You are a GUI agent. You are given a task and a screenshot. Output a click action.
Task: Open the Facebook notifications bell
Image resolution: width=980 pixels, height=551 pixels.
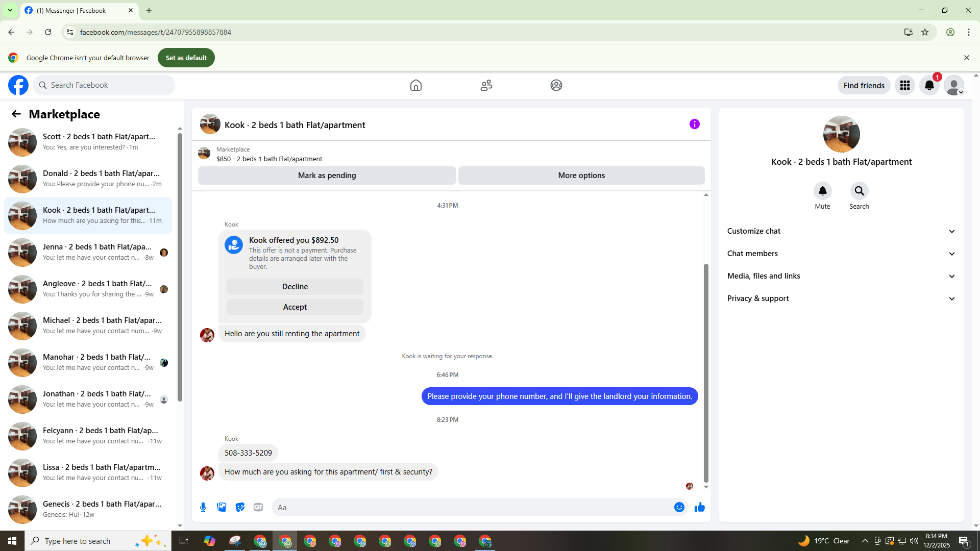click(929, 85)
